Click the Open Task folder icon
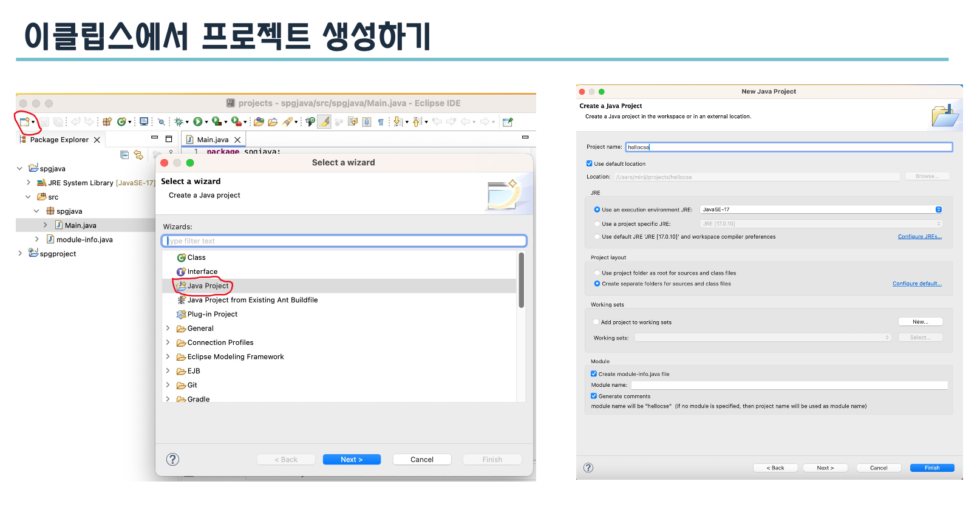 pyautogui.click(x=273, y=122)
